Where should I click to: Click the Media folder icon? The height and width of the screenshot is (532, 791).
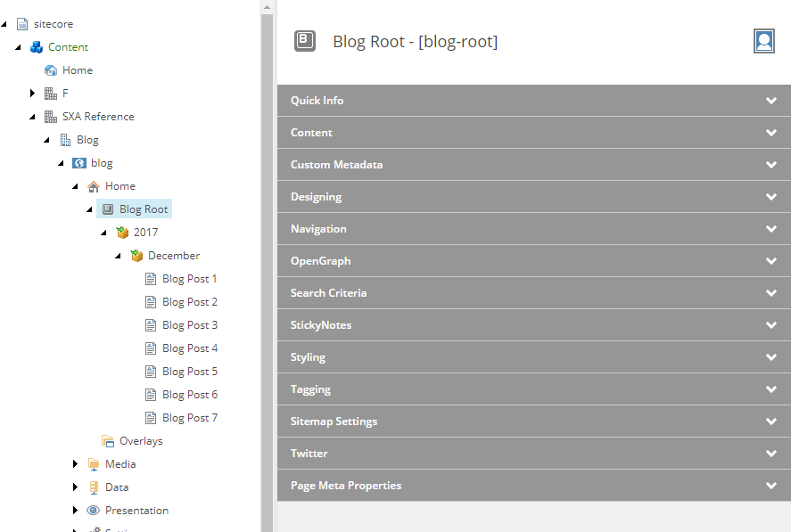pos(94,464)
